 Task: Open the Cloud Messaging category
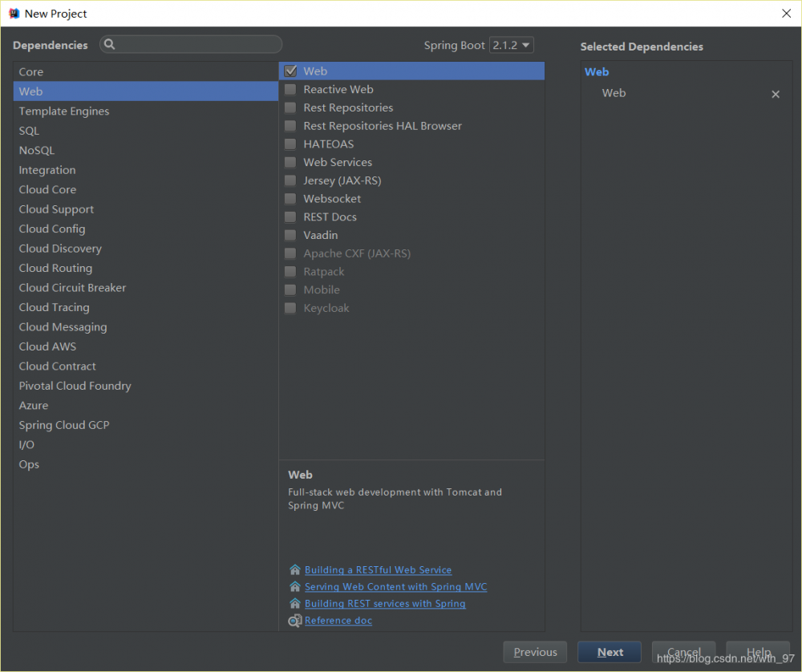(146, 327)
